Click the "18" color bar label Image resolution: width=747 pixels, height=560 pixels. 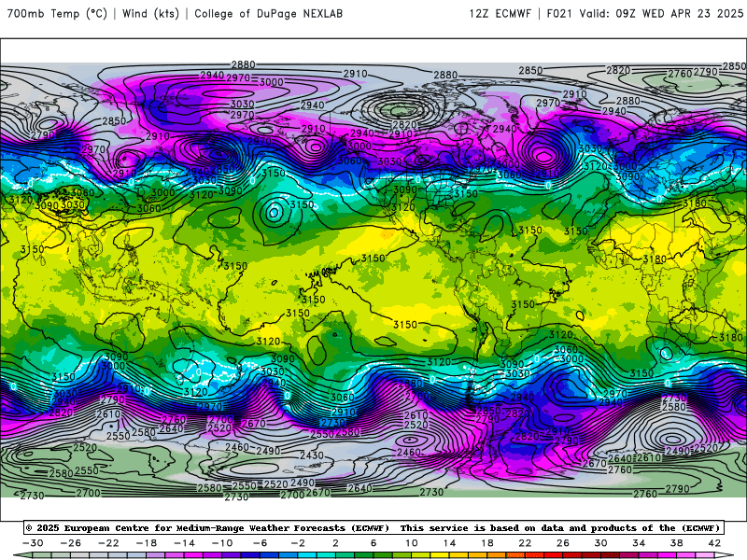click(487, 543)
